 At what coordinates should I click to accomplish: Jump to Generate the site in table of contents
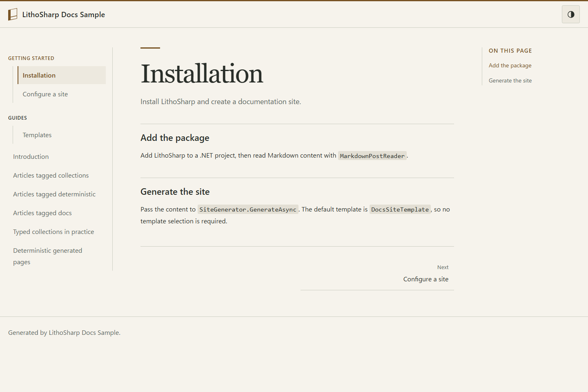tap(510, 80)
